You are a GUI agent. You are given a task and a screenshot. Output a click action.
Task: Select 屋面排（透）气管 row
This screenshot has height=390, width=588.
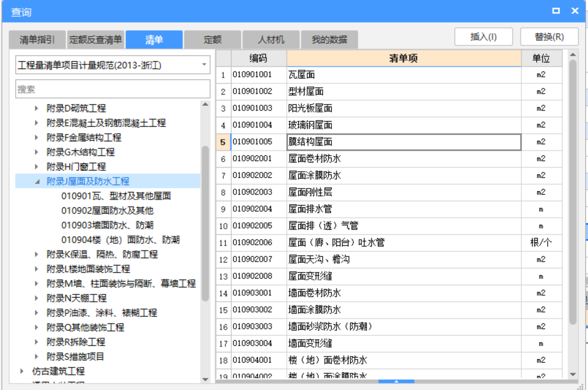click(389, 226)
